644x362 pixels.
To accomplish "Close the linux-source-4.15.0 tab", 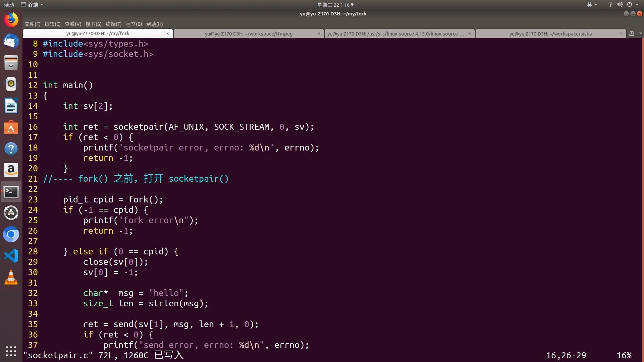I will [x=469, y=34].
